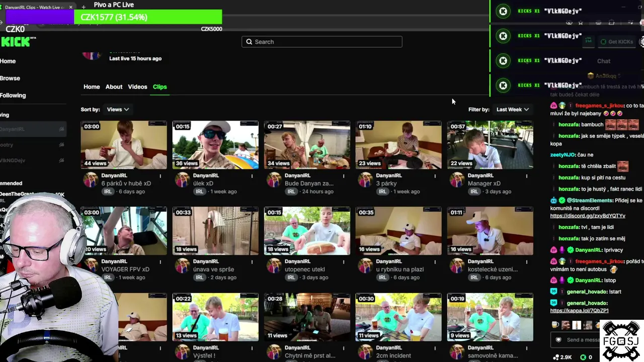Viewport: 644px width, 362px height.
Task: Close the DanyanIRL Clips browser tab
Action: [70, 7]
